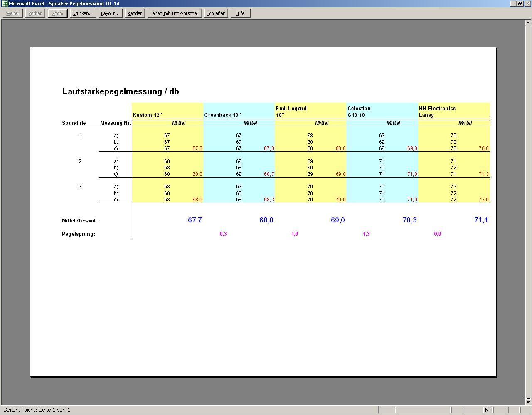The height and width of the screenshot is (415, 532).
Task: Click the red mean value 72,0
Action: pyautogui.click(x=484, y=200)
